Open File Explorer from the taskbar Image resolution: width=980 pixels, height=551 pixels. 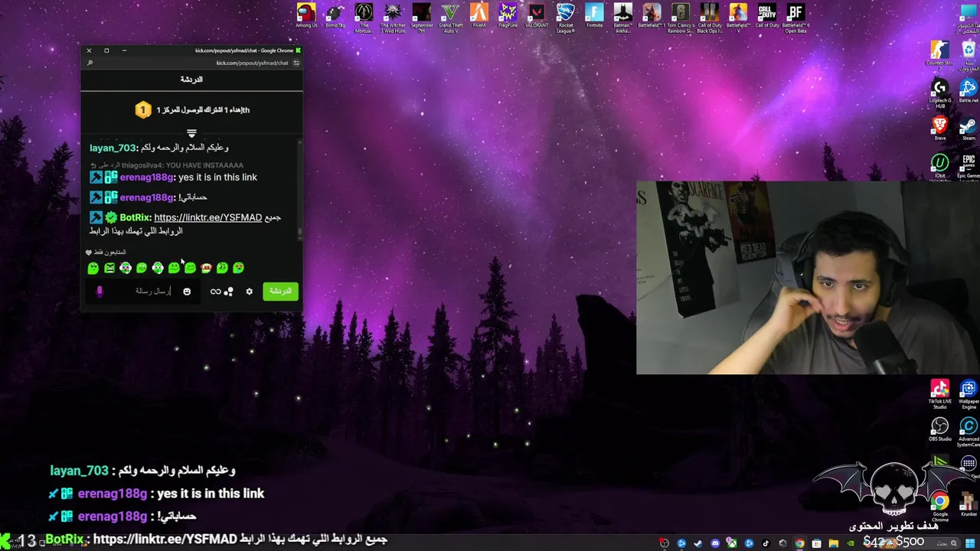point(833,543)
